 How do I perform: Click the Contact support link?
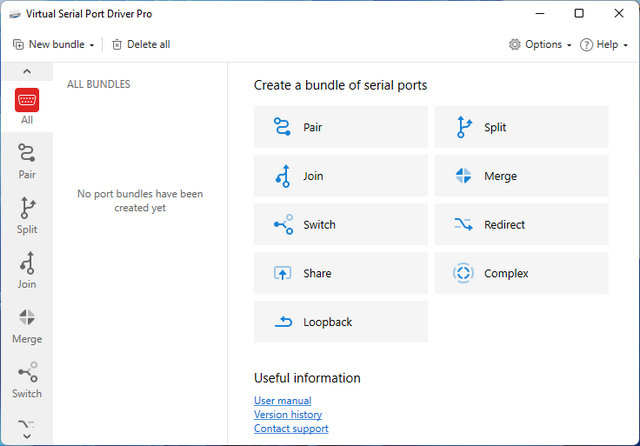291,429
